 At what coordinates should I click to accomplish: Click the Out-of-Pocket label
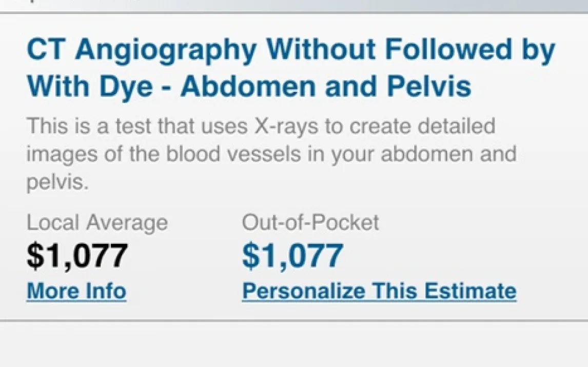click(x=310, y=223)
